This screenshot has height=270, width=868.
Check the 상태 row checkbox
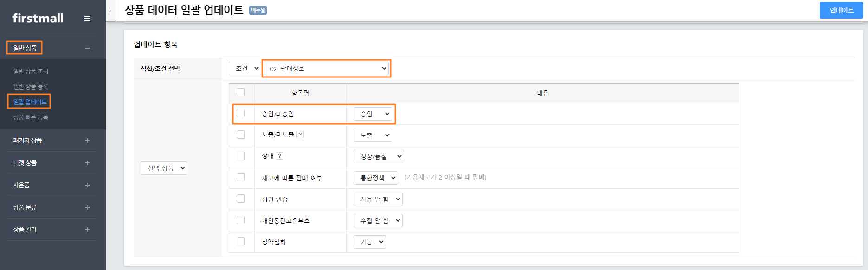pos(241,156)
